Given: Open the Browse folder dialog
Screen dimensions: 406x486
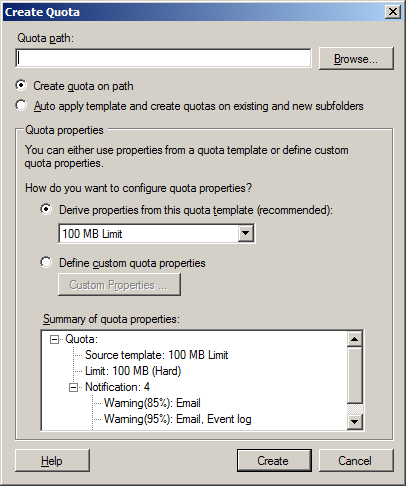Looking at the screenshot, I should point(356,59).
